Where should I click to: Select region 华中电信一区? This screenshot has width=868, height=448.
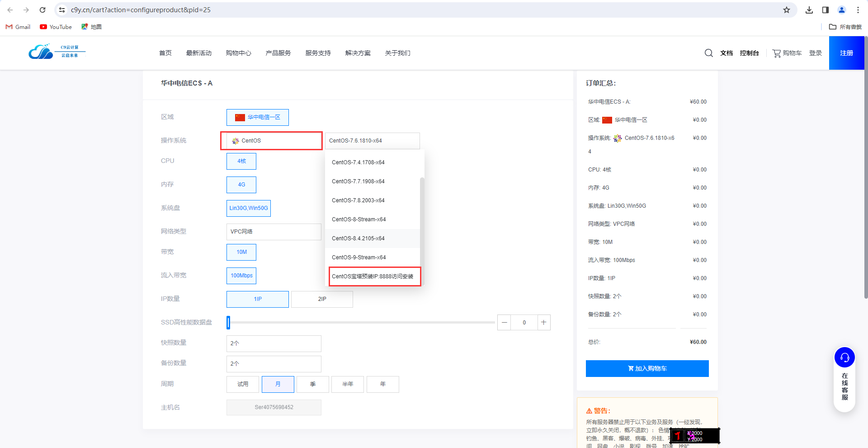click(258, 117)
